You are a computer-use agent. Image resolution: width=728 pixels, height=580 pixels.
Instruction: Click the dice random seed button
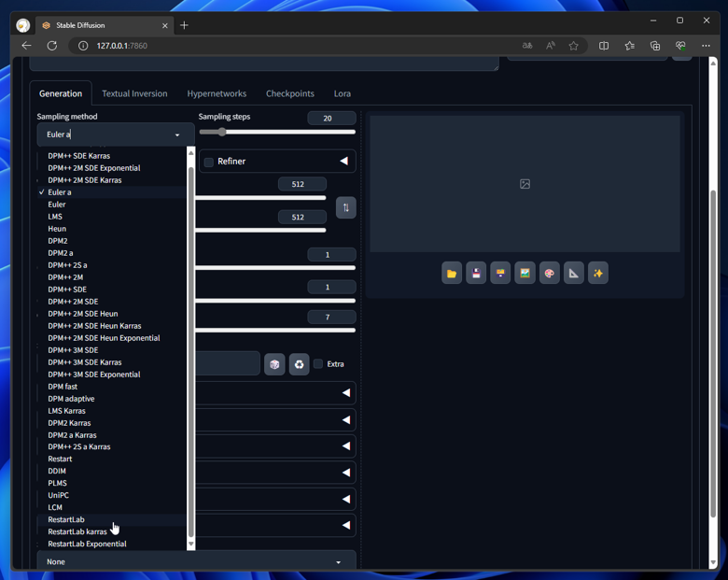click(x=274, y=364)
